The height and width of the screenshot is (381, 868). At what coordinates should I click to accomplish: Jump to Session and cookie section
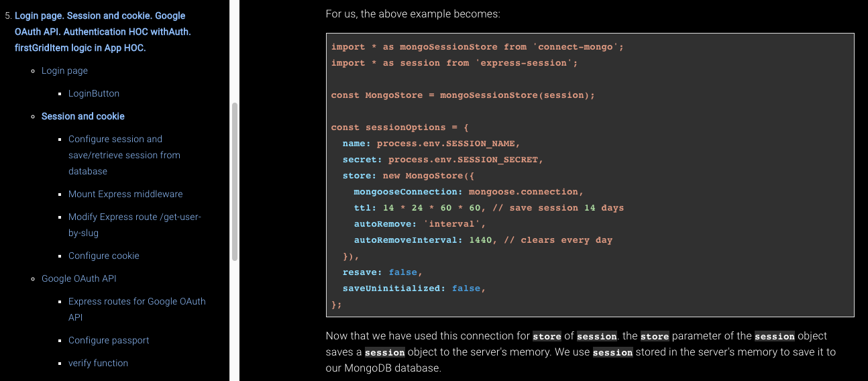(83, 116)
